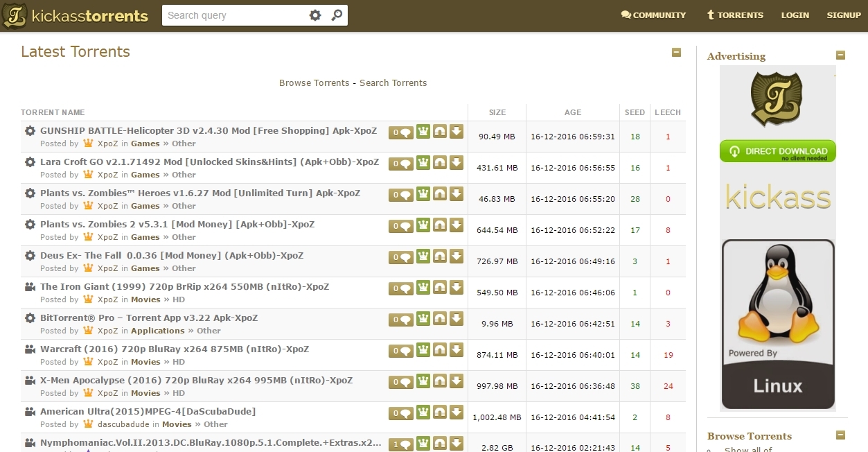Image resolution: width=868 pixels, height=452 pixels.
Task: Open Movies category on Warcraft row
Action: pyautogui.click(x=145, y=362)
